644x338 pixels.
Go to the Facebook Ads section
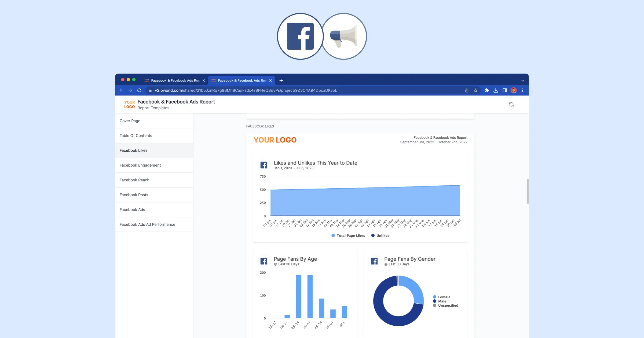point(154,210)
